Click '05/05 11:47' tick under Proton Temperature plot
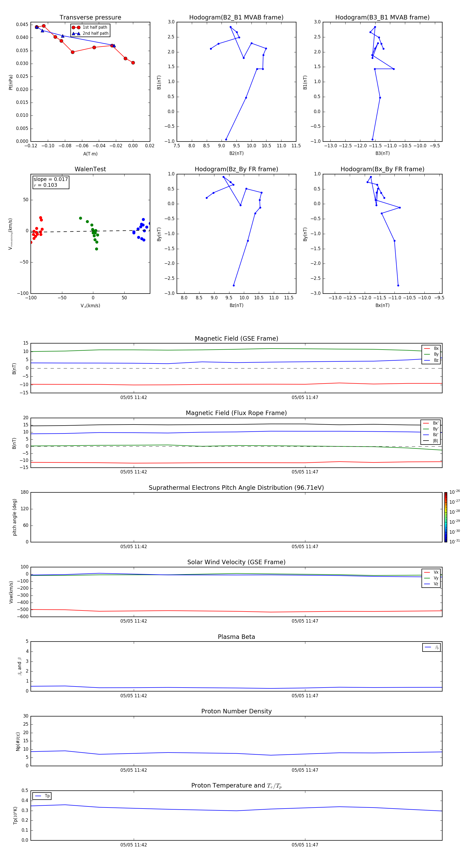This screenshot has width=473, height=868. (305, 845)
